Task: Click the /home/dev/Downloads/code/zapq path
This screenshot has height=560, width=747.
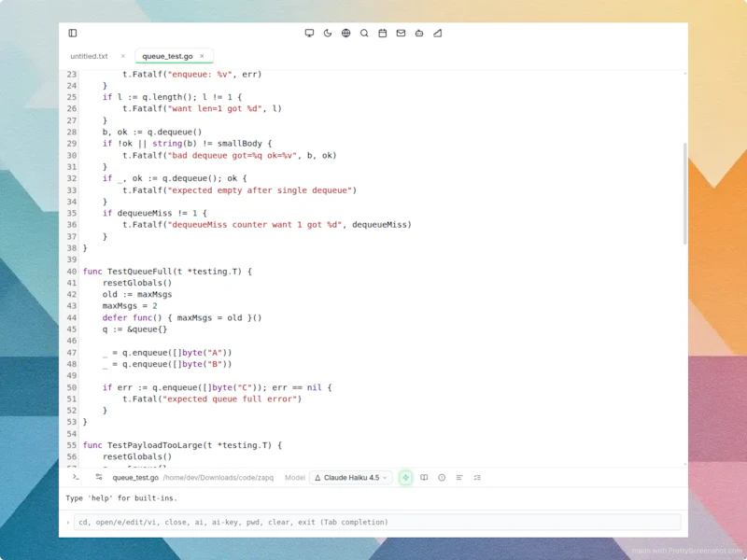Action: (x=218, y=478)
